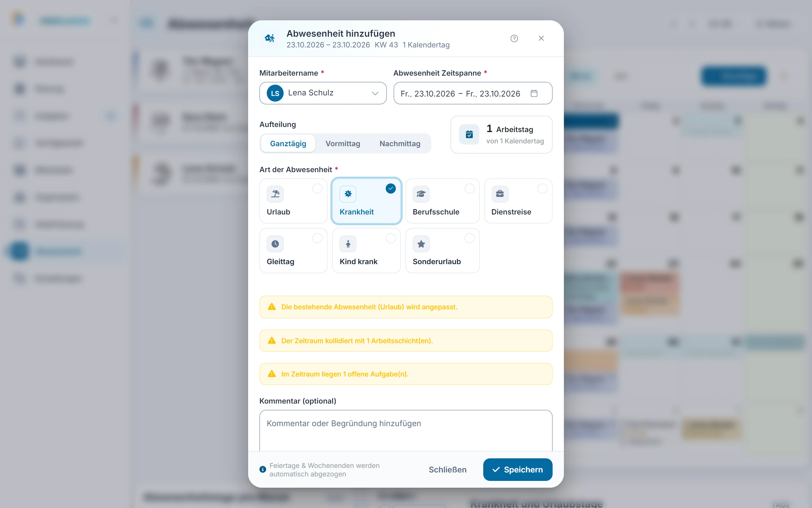Viewport: 812px width, 508px height.
Task: Select the Berufsschule radio button
Action: [470, 189]
